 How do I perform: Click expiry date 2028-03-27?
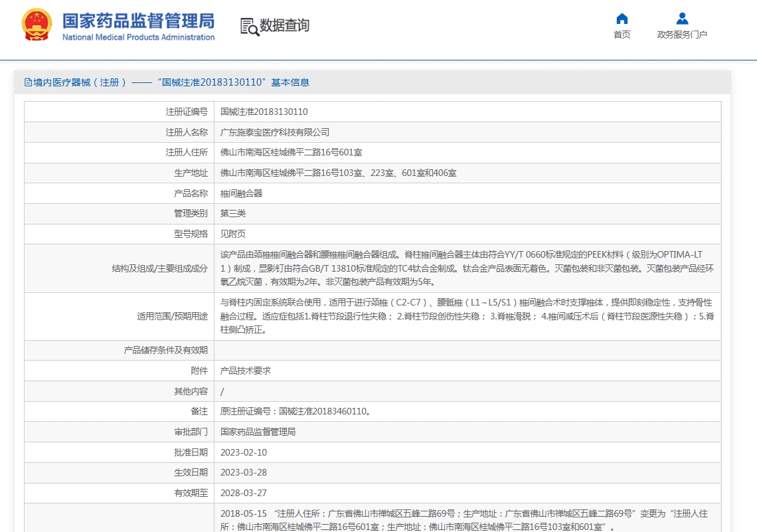click(x=243, y=493)
